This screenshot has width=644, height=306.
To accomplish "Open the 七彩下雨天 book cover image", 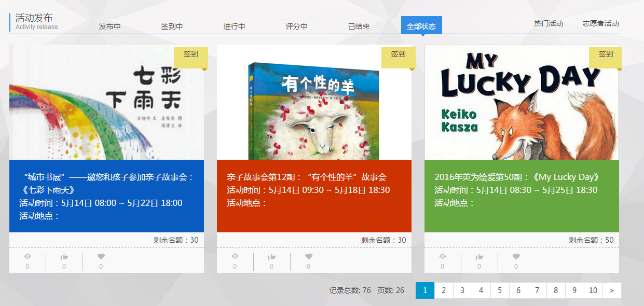I will pos(106,102).
